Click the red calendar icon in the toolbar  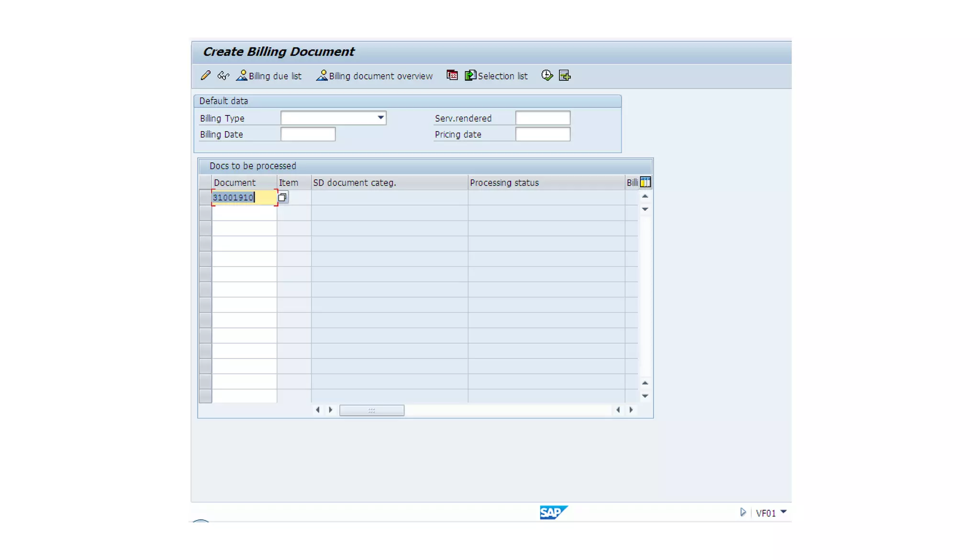pos(452,75)
